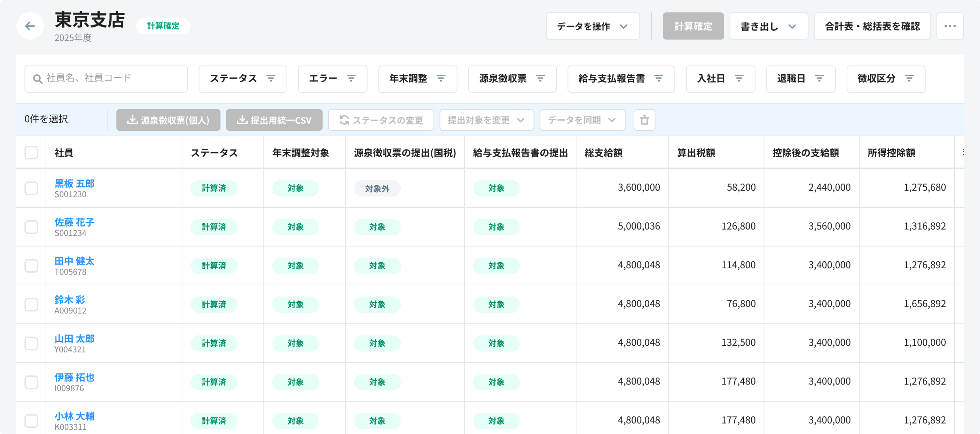
Task: Click the ステータス filter icon
Action: coord(271,78)
